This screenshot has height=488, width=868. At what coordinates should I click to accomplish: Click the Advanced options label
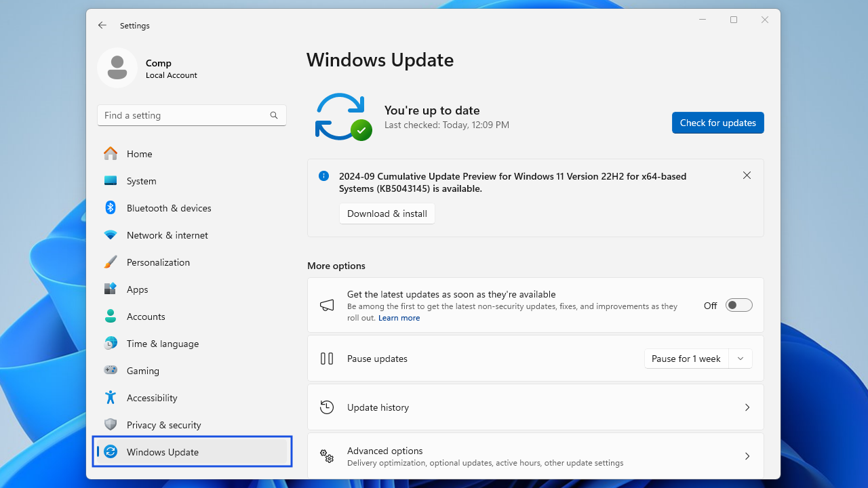pyautogui.click(x=384, y=451)
